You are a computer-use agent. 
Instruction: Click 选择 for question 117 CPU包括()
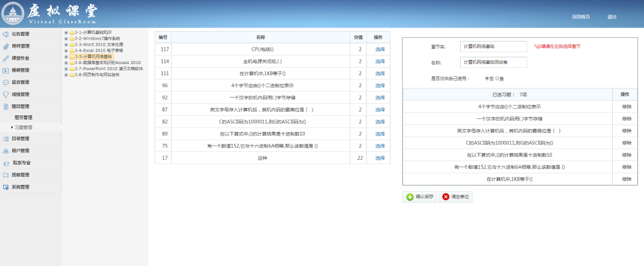pyautogui.click(x=379, y=49)
